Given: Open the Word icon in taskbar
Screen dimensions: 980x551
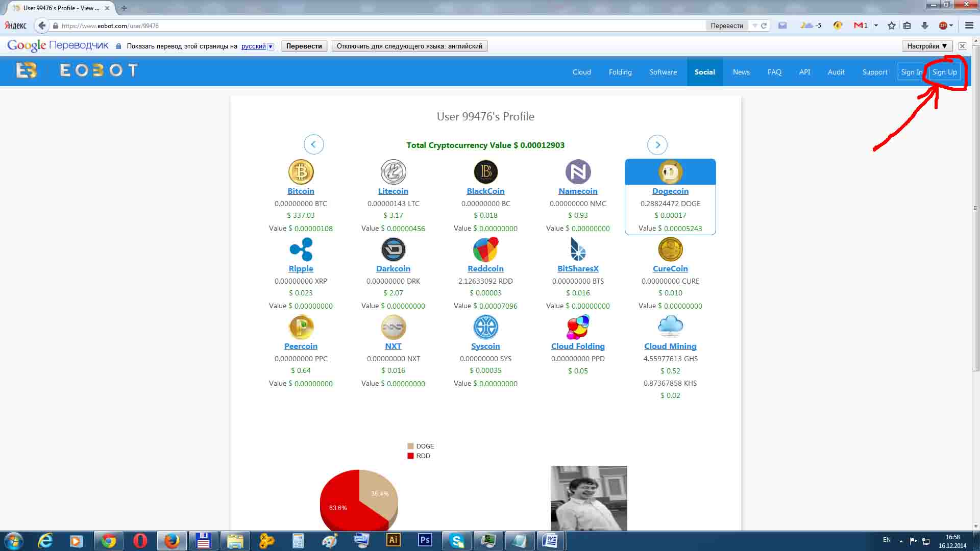Looking at the screenshot, I should pos(550,541).
